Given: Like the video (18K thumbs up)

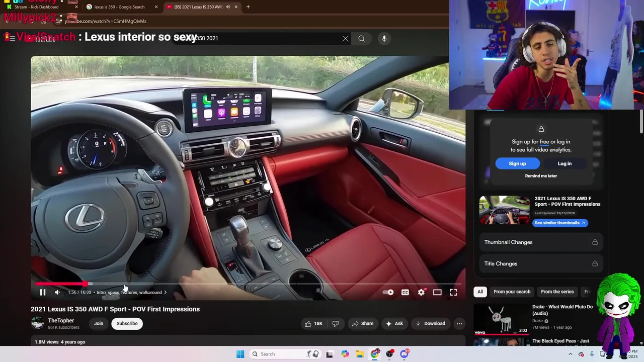Looking at the screenshot, I should [x=313, y=323].
